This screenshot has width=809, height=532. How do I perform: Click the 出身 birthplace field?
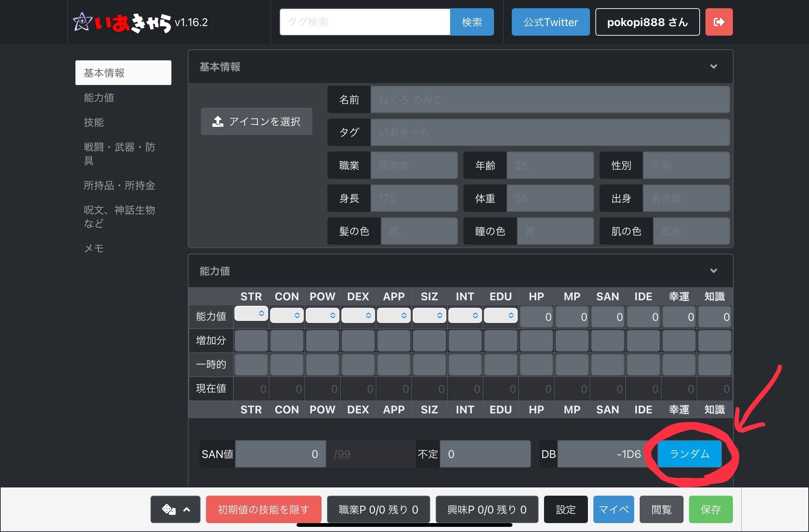pyautogui.click(x=686, y=198)
